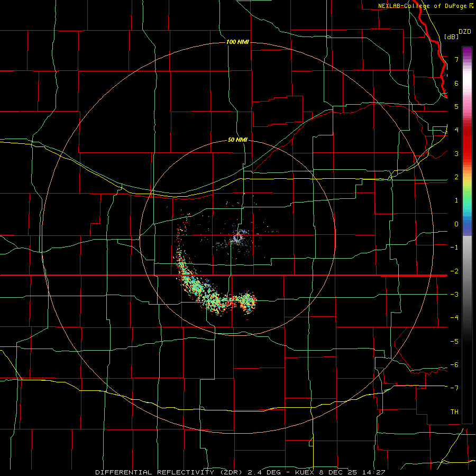Select the 6 dB scale value

pyautogui.click(x=456, y=83)
